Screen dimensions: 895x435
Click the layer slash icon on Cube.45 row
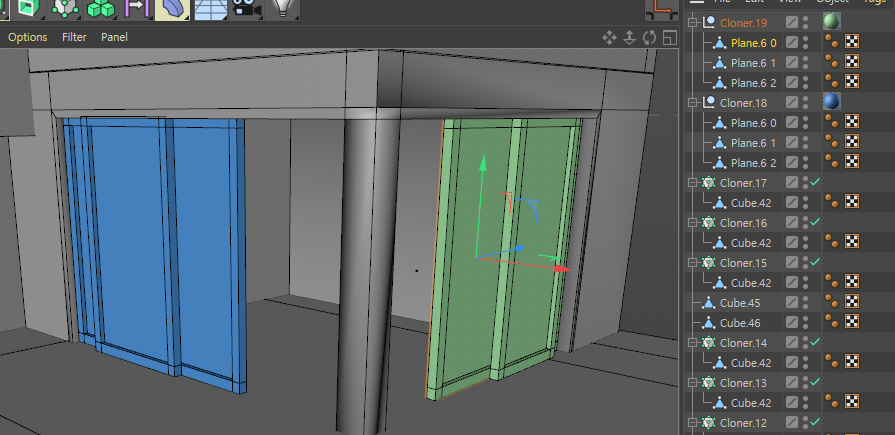[x=792, y=303]
